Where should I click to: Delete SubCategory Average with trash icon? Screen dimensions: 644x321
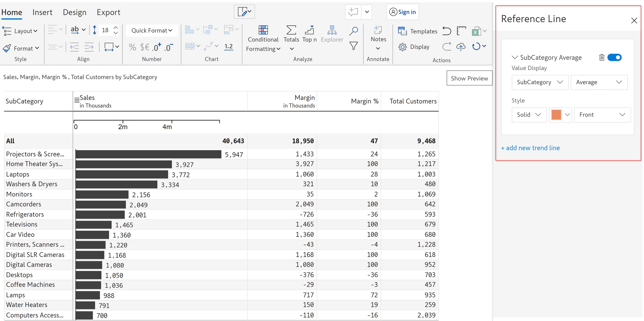click(602, 58)
